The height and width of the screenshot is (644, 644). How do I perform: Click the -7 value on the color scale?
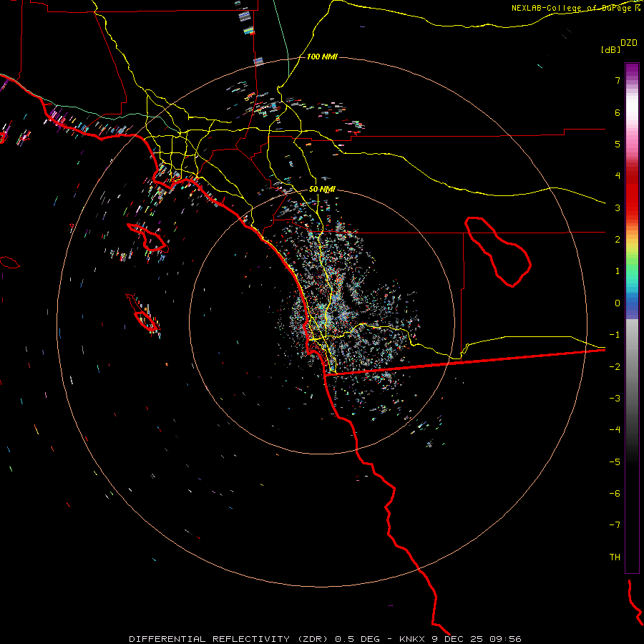click(615, 525)
